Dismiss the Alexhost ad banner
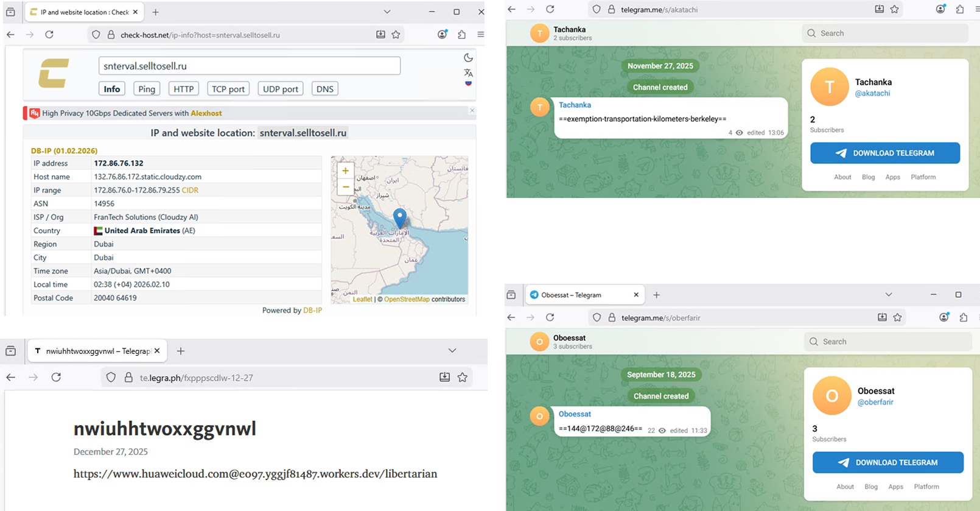 click(472, 110)
